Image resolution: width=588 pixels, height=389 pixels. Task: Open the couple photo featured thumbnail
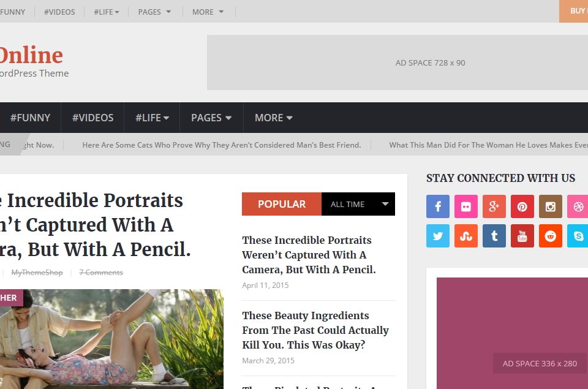111,339
